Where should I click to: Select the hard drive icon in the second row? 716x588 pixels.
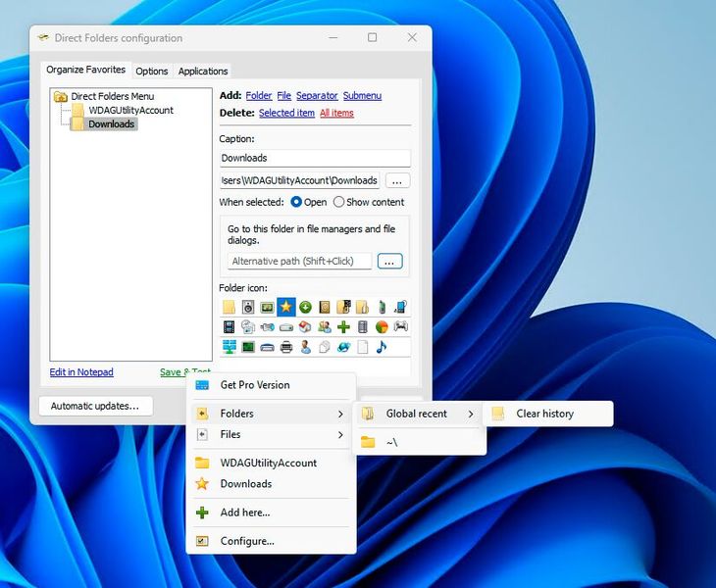coord(286,326)
